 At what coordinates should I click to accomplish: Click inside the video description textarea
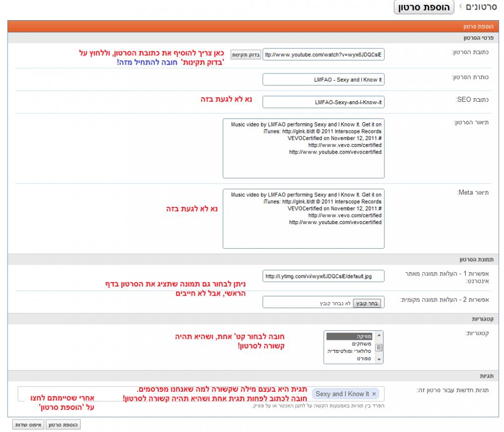(303, 149)
